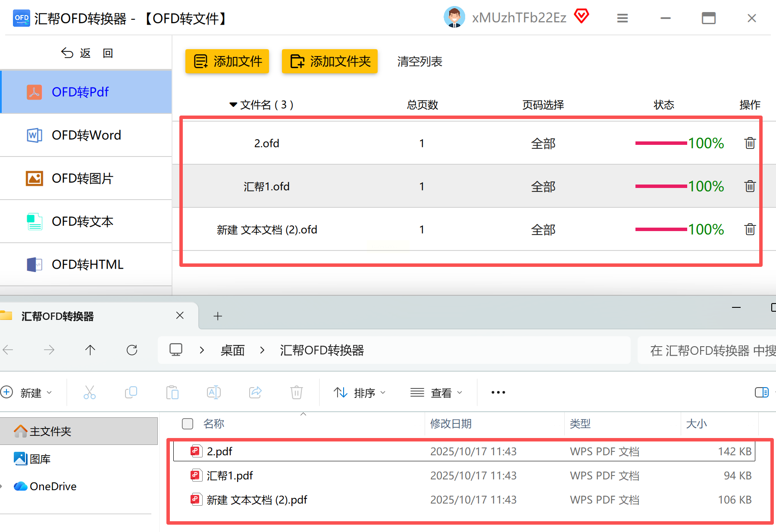Screen dimensions: 776x532
Task: Open the hamburger menu in title bar
Action: click(622, 18)
